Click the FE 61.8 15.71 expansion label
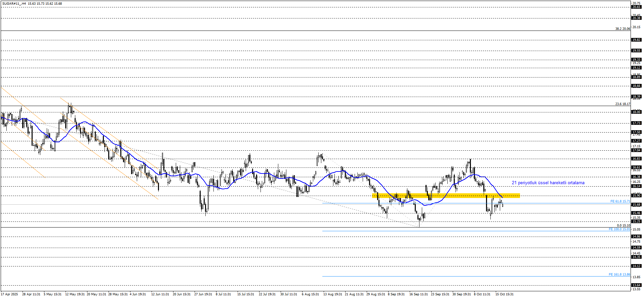Viewport: 644px width, 298px height. click(620, 202)
